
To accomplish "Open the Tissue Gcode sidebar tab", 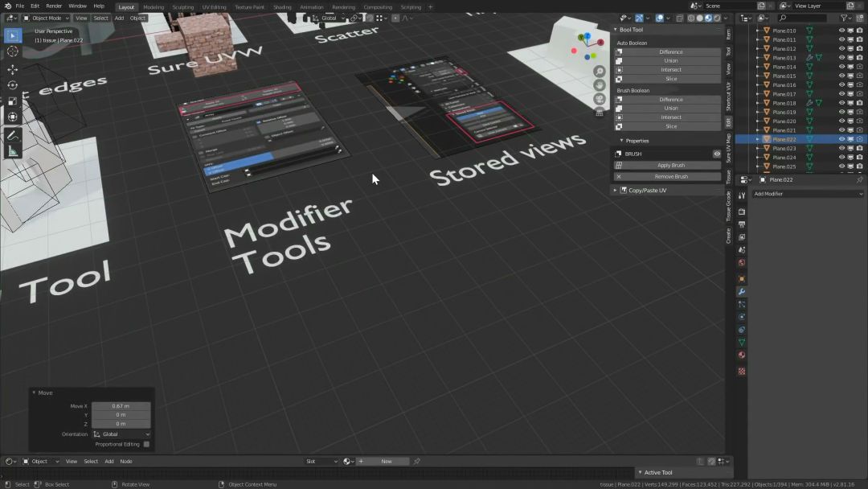I will tap(728, 206).
